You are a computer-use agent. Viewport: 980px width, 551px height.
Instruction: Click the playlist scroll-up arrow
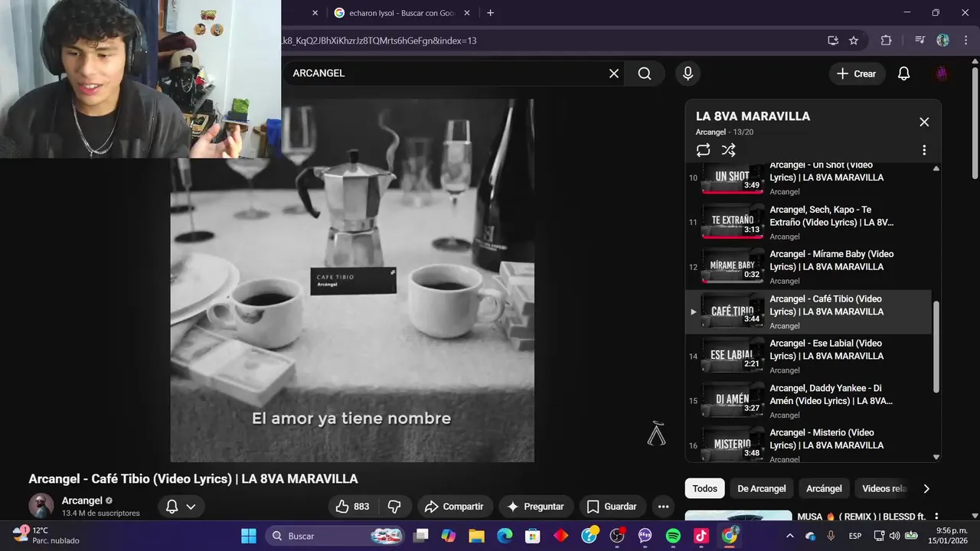(936, 168)
